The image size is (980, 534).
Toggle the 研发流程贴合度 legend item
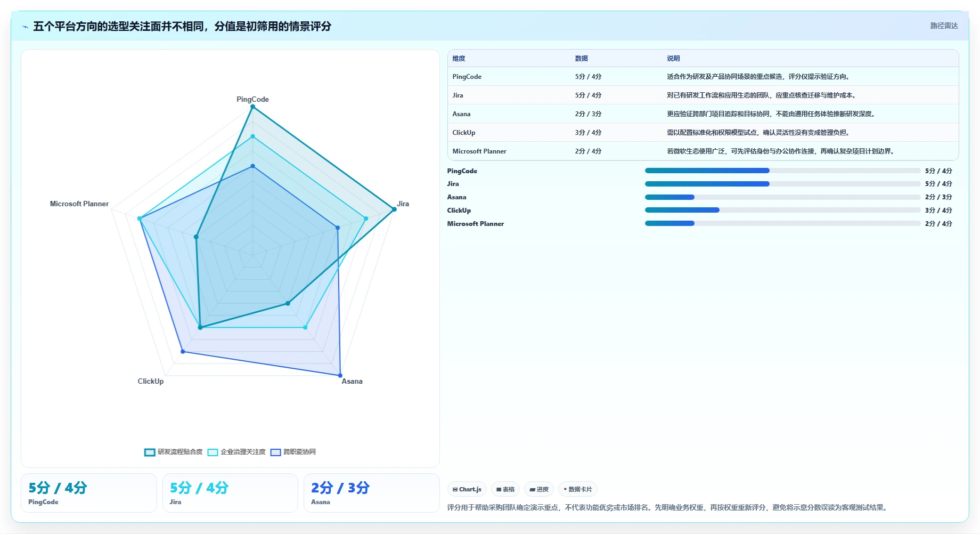[174, 452]
